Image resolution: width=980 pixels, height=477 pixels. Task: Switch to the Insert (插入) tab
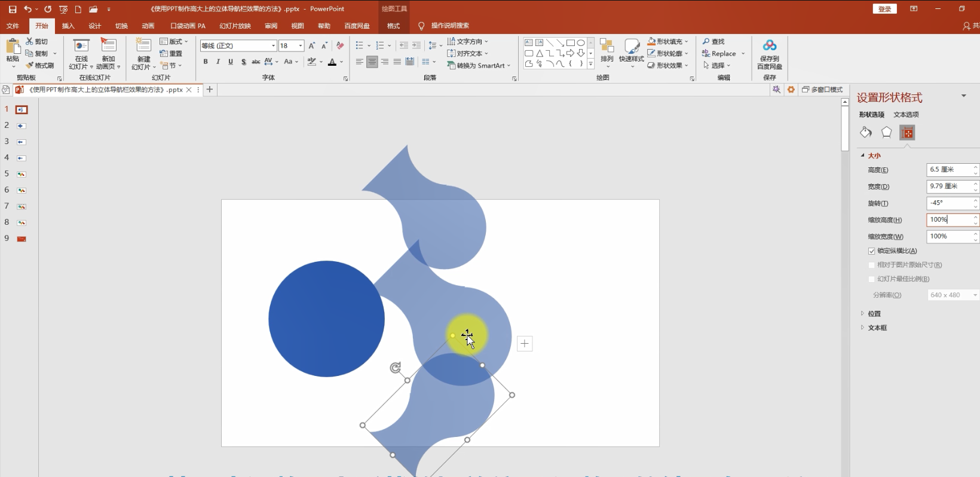[x=68, y=26]
